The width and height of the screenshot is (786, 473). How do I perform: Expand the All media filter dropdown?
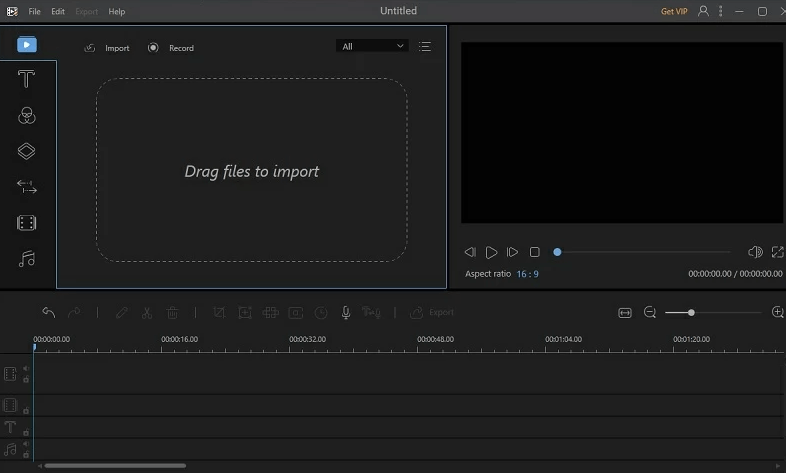tap(373, 46)
